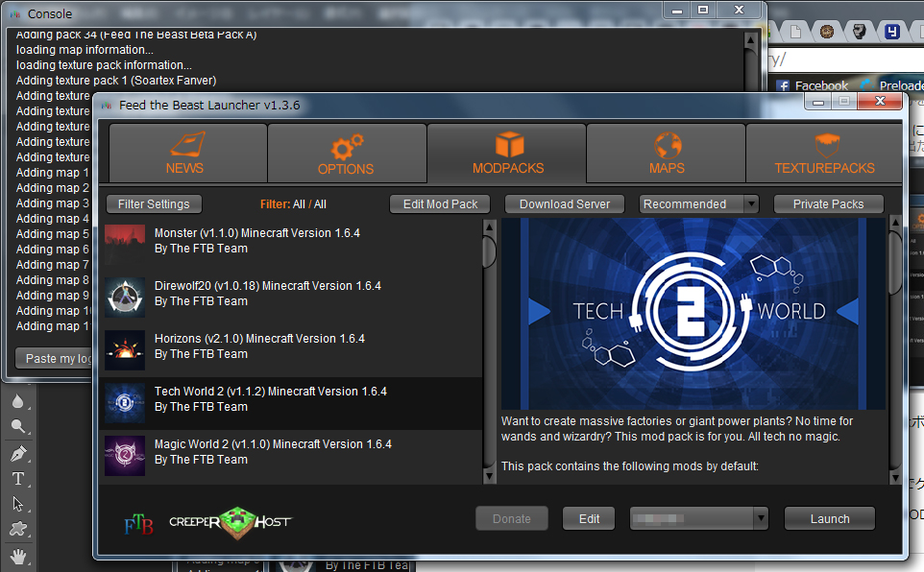Click the OPTIONS gears icon
Screen dimensions: 924x572
[347, 147]
